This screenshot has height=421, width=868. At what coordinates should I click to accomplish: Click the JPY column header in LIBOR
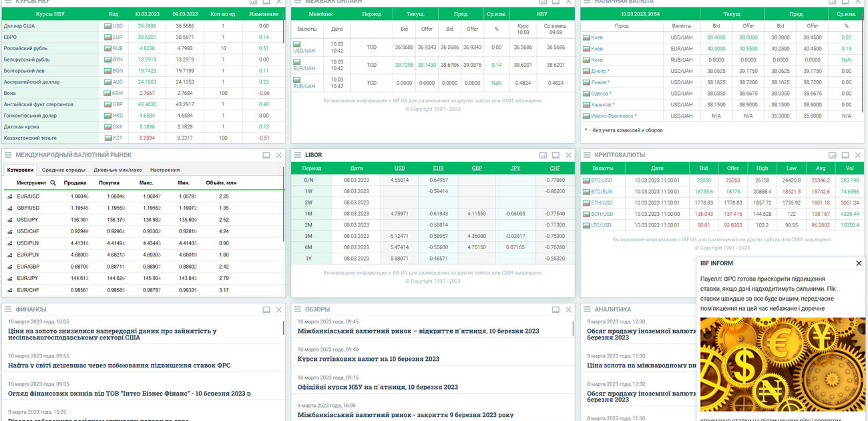515,168
